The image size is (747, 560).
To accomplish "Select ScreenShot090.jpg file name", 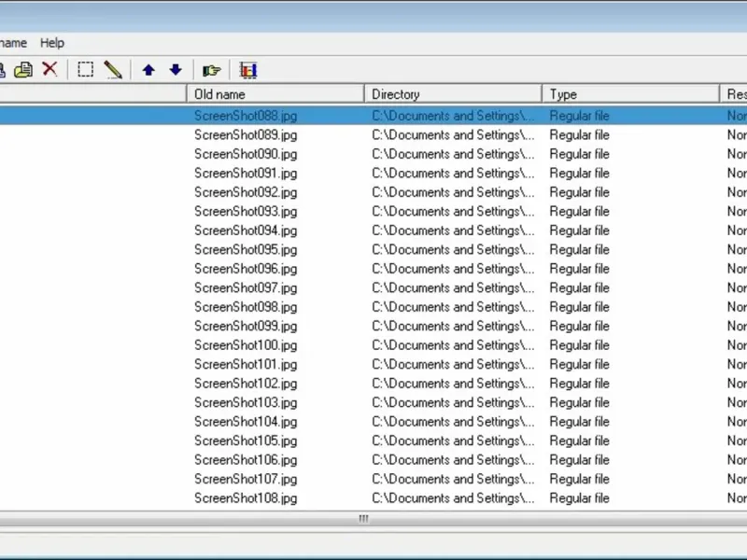I will click(246, 154).
